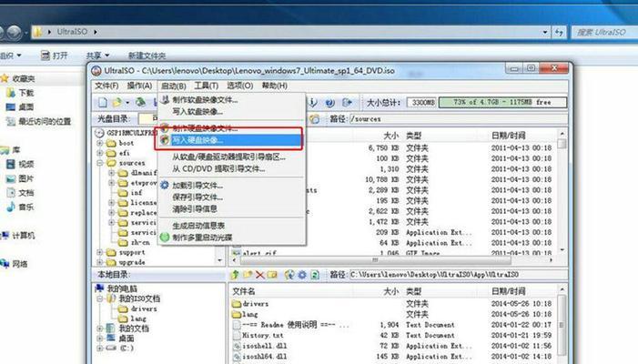Click the Exit toolbar icon

point(347,103)
